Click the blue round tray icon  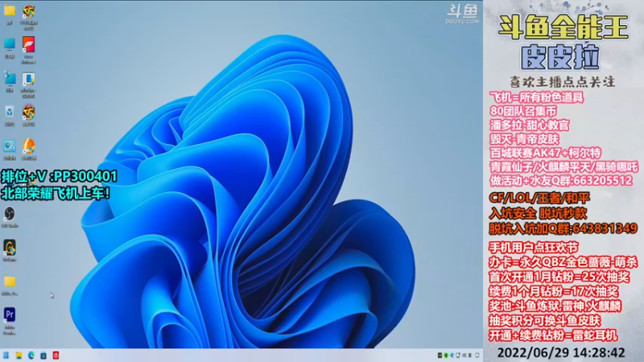coord(452,356)
